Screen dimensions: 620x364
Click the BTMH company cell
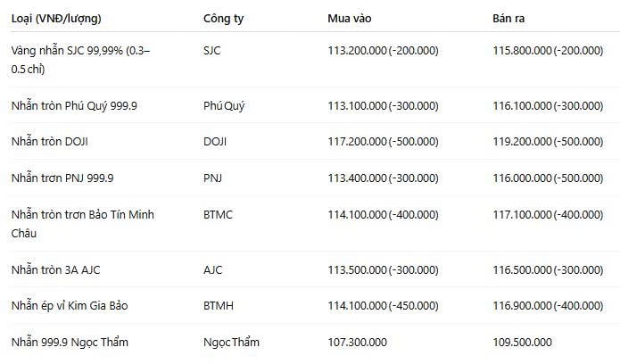(219, 306)
